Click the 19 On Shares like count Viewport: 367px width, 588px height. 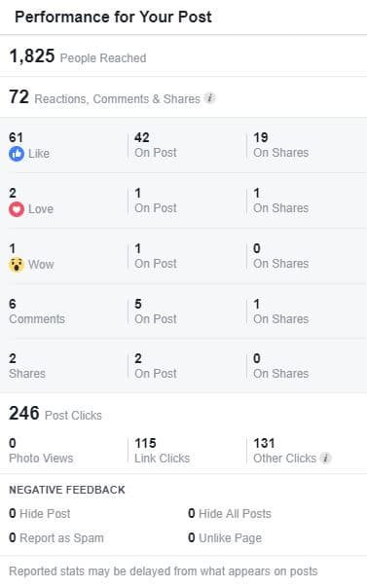pos(280,145)
